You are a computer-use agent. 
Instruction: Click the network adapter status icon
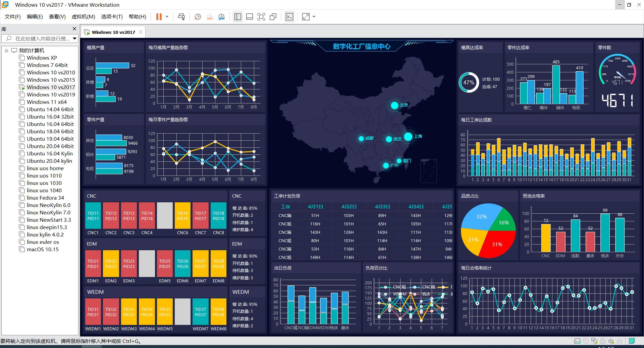point(594,341)
